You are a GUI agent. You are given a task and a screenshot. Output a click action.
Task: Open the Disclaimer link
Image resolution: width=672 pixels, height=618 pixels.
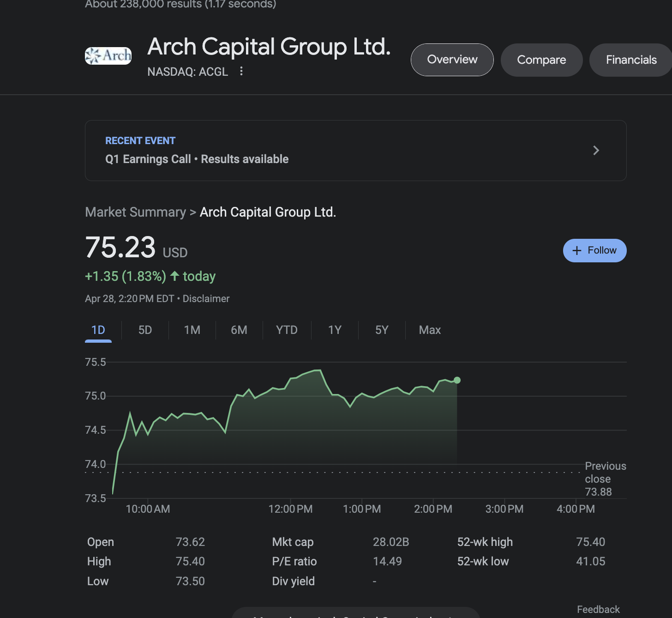[206, 299]
